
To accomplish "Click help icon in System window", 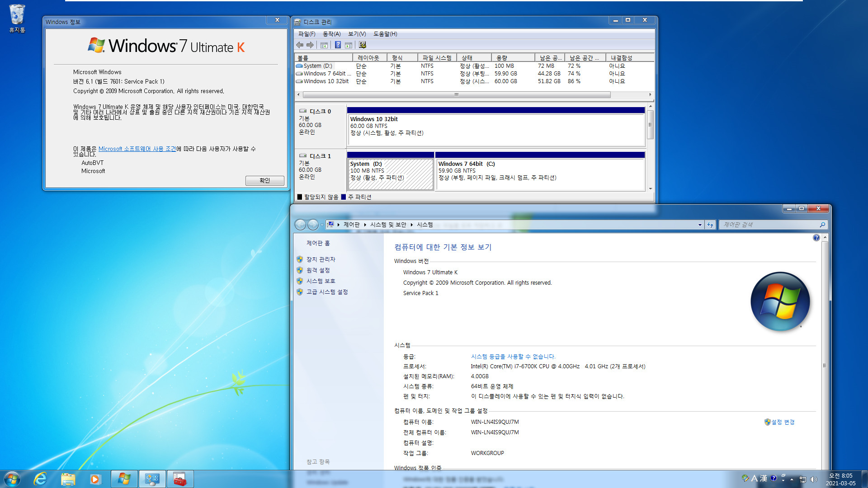I will coord(816,238).
